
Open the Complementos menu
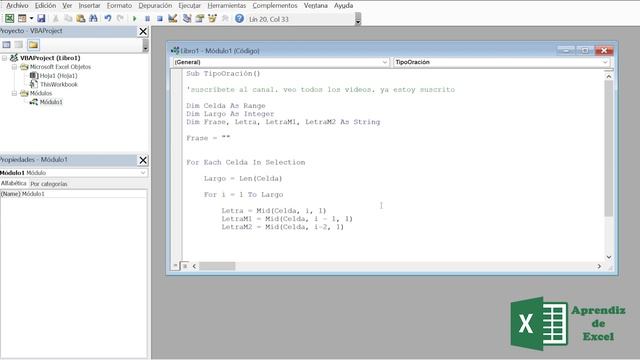275,5
